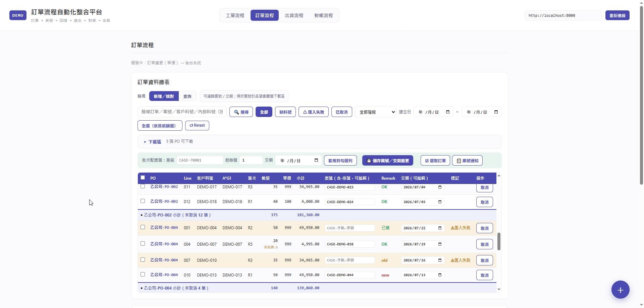Check row 乙公司-PO-004 line 010

[x=143, y=274]
